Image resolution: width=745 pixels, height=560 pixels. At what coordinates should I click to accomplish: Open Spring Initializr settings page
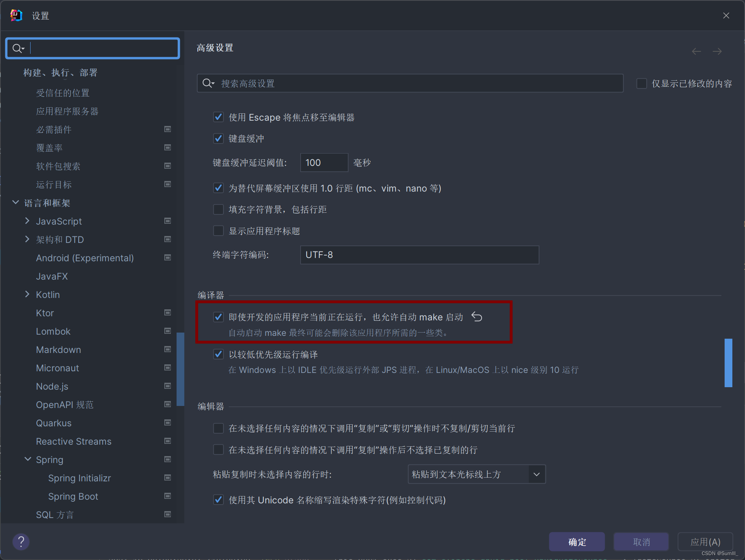[x=80, y=478]
